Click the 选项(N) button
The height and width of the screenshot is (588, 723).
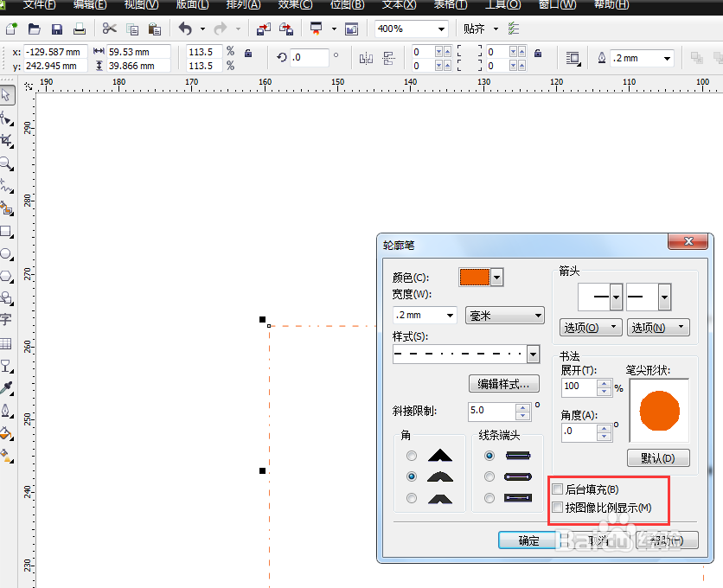[x=658, y=328]
